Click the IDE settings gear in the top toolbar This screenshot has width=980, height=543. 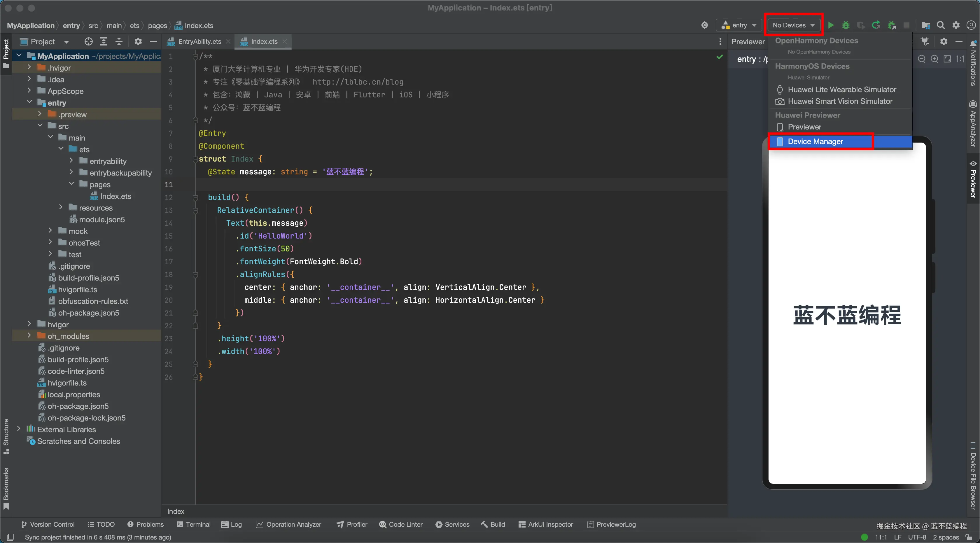coord(956,25)
